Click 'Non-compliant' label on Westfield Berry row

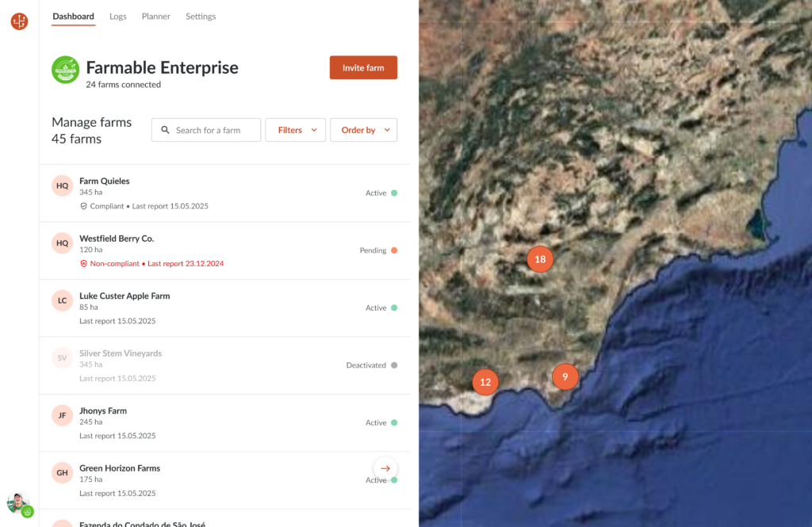point(114,263)
